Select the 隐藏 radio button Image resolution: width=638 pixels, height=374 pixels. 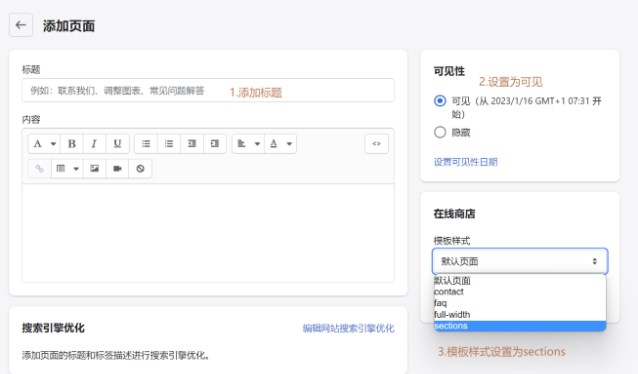tap(440, 132)
